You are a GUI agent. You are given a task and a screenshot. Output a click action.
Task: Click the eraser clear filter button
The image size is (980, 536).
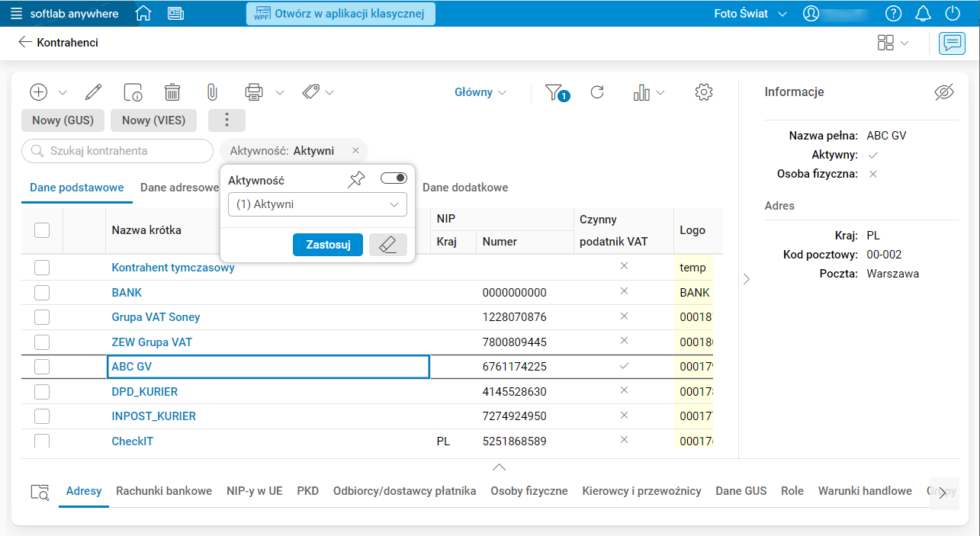pyautogui.click(x=387, y=245)
